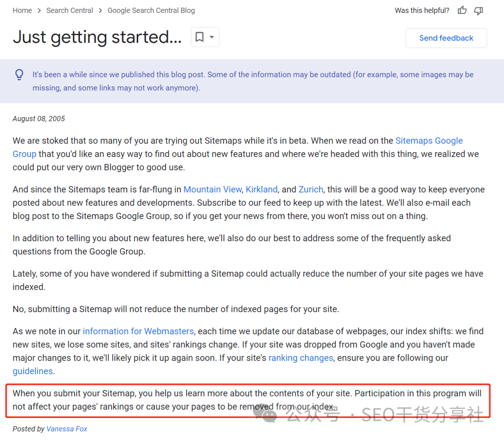Click the outdated-information notice text
504x441 pixels.
click(252, 81)
